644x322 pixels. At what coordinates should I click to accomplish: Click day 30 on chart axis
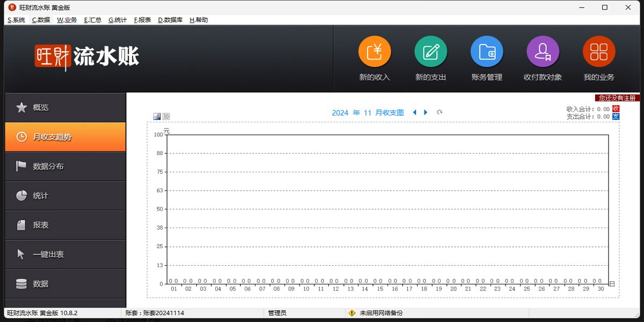(601, 289)
